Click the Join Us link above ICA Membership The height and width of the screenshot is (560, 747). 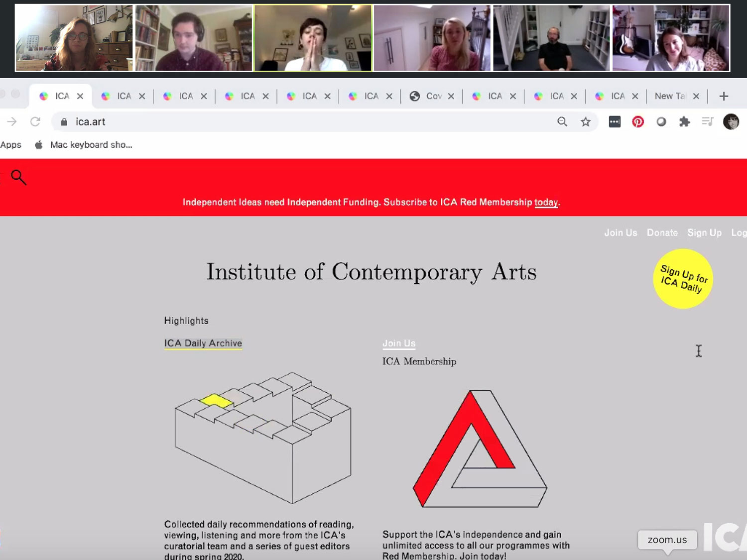tap(399, 343)
